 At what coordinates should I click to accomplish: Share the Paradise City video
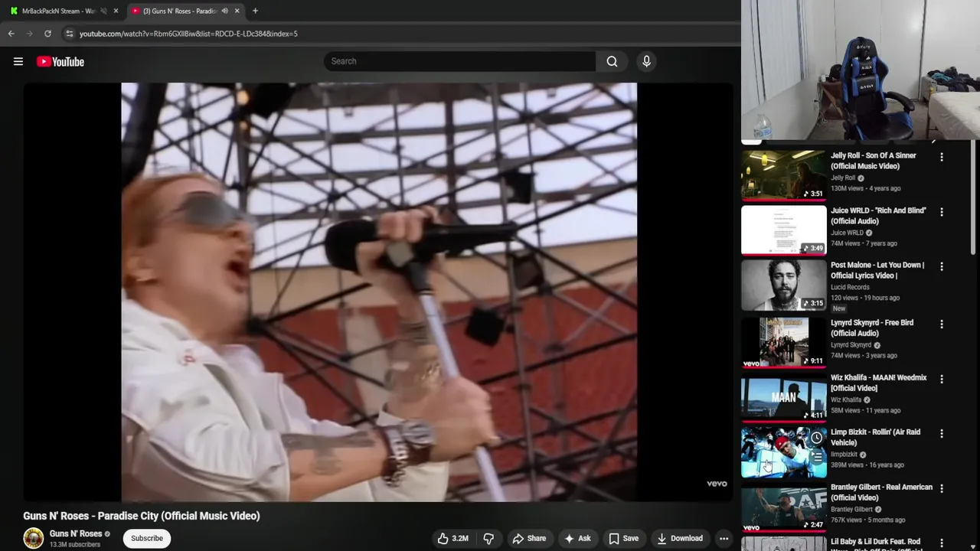pyautogui.click(x=529, y=538)
